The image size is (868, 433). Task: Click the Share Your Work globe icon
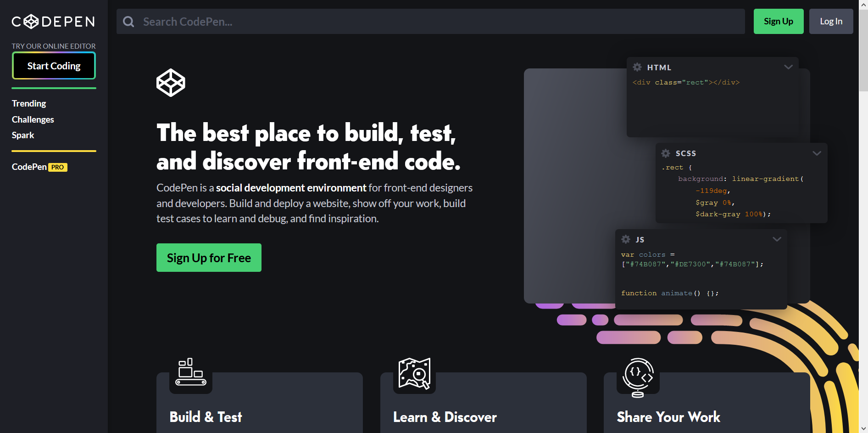(x=638, y=377)
